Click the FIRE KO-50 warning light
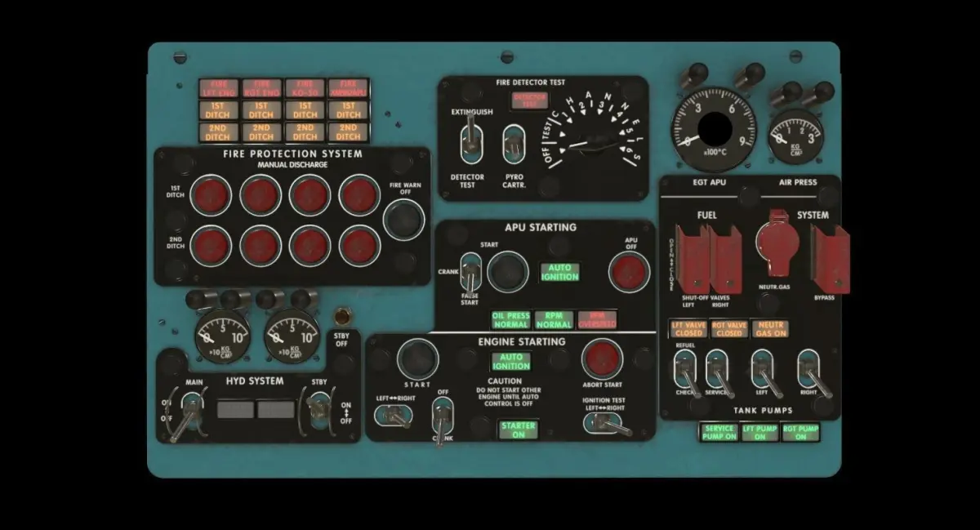The width and height of the screenshot is (980, 530). click(x=305, y=89)
